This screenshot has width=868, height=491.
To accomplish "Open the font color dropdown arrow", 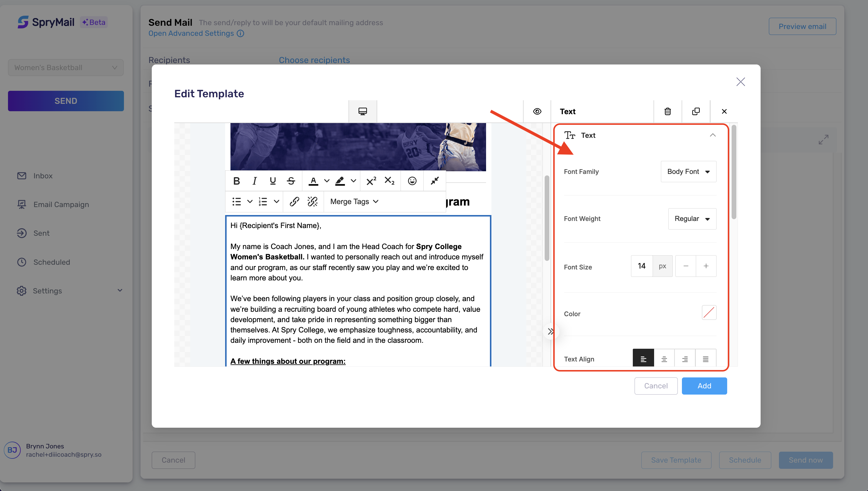I will (x=327, y=181).
